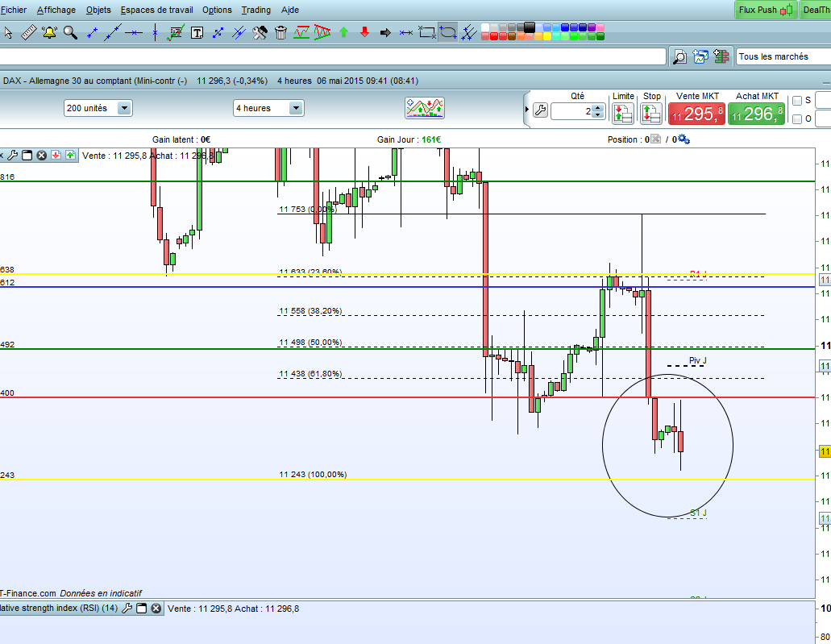
Task: Insert a black right arrow marker
Action: click(385, 33)
